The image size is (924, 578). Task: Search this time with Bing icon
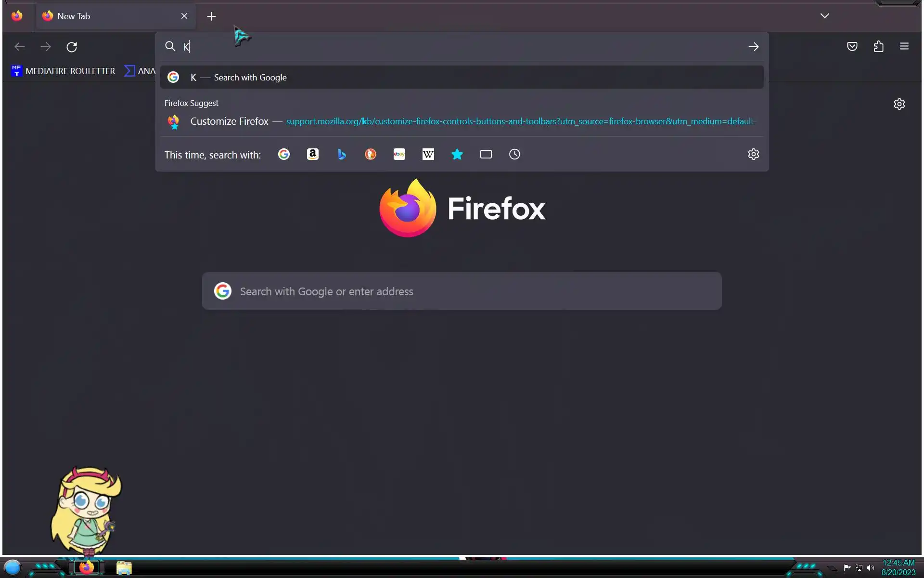pyautogui.click(x=342, y=154)
